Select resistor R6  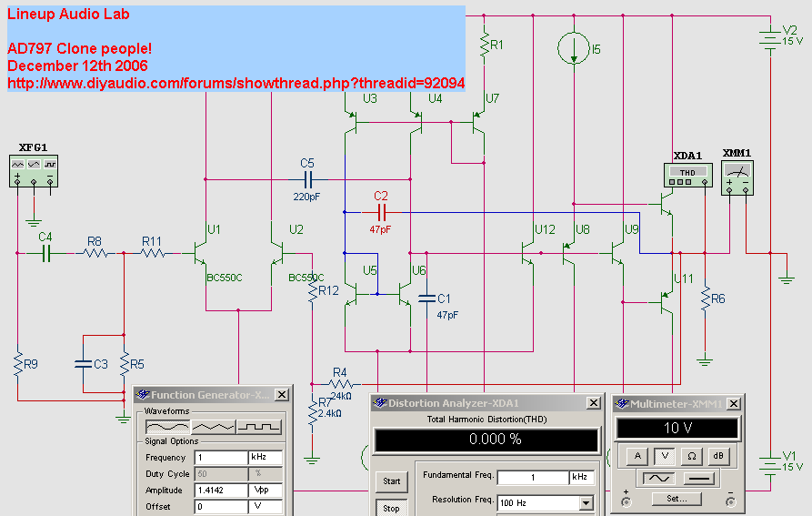click(706, 298)
